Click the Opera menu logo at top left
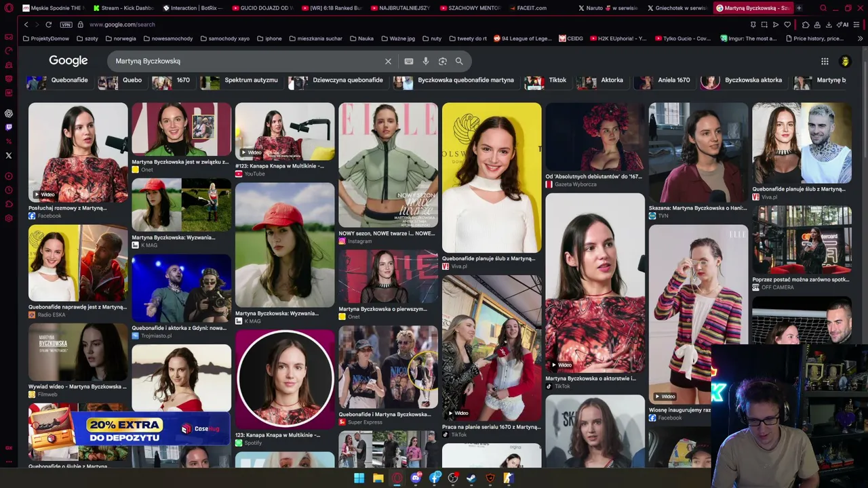 [9, 8]
